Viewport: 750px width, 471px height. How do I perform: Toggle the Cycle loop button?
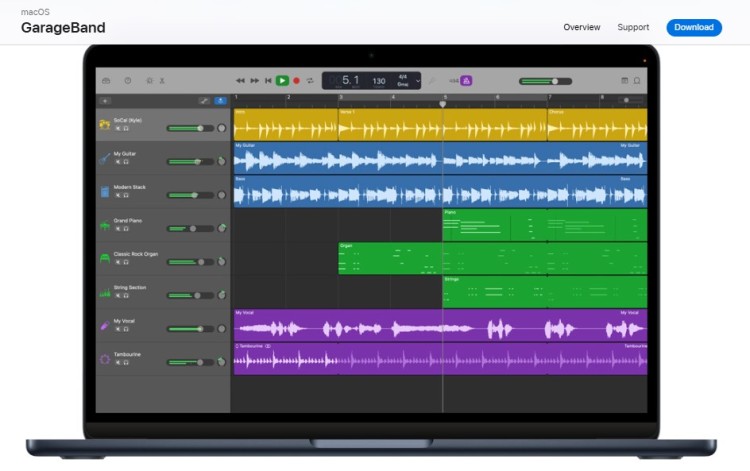(x=310, y=81)
